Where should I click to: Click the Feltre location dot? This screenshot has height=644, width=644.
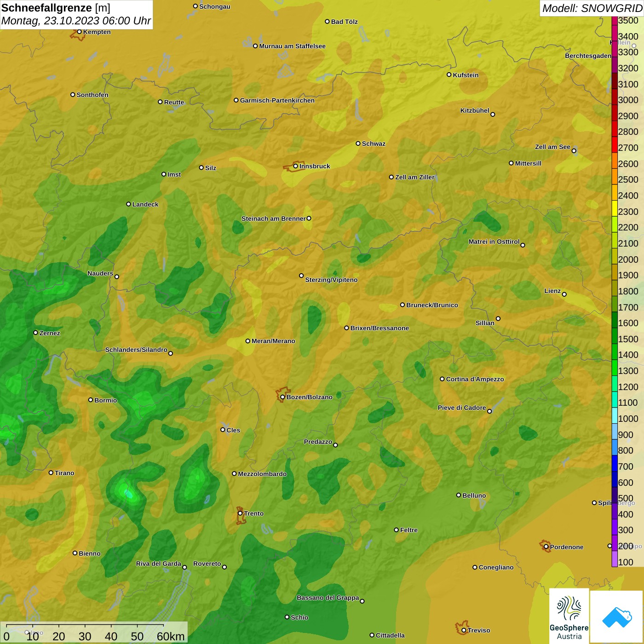pyautogui.click(x=396, y=530)
